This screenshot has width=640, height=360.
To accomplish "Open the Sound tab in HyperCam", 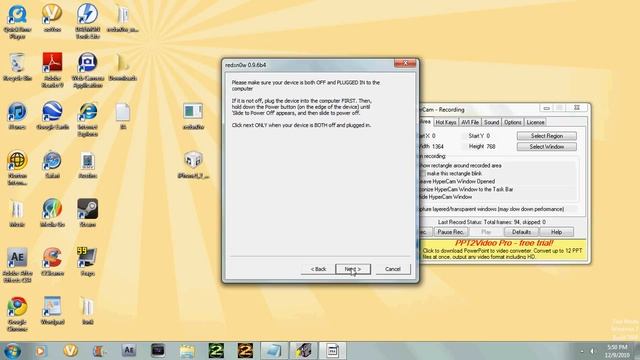I will (x=491, y=122).
